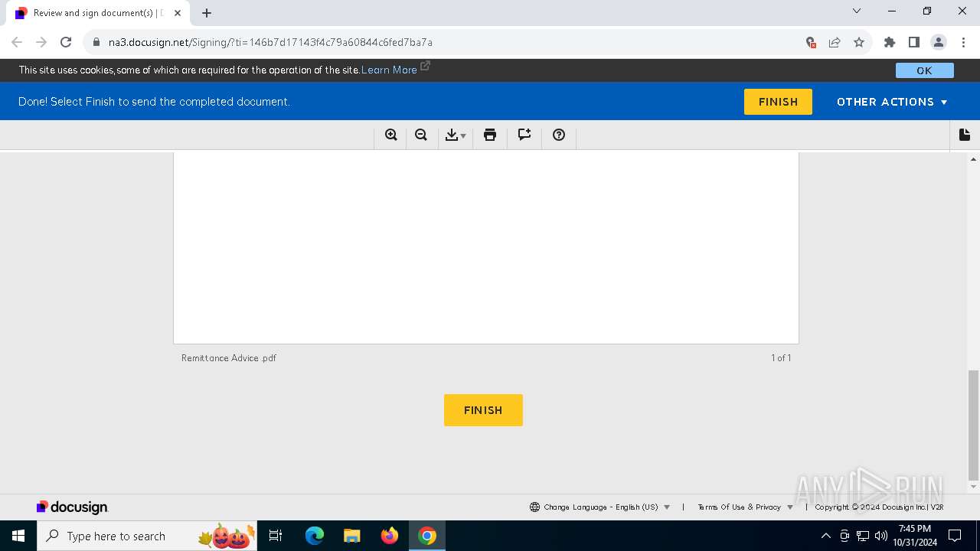Open the blocked content icon in address bar
980x551 pixels.
tap(811, 42)
